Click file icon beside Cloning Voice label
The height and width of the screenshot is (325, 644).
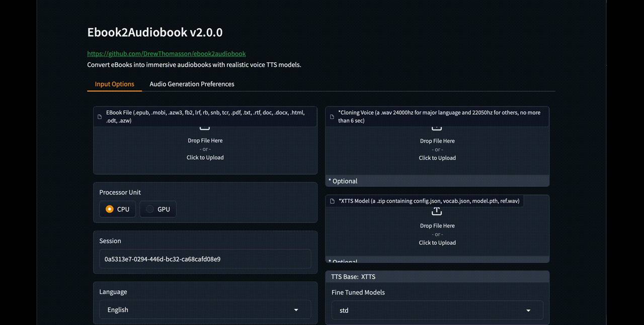(332, 117)
